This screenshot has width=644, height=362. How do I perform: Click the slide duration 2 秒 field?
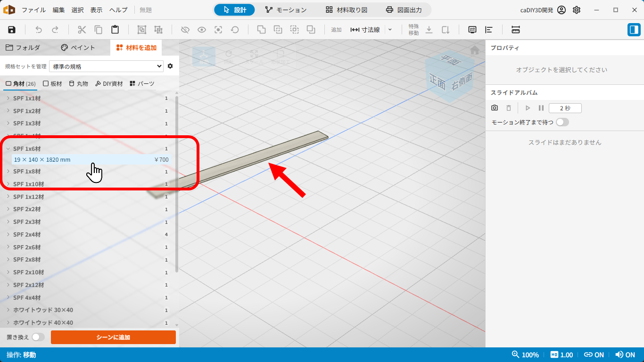[565, 108]
